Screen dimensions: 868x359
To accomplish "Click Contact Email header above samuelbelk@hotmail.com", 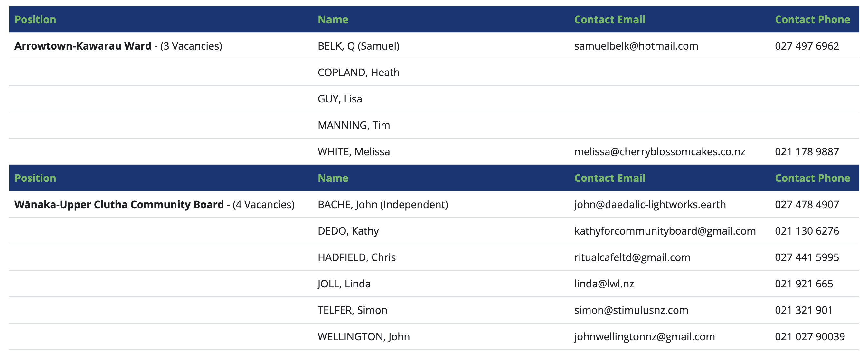I will click(x=609, y=20).
